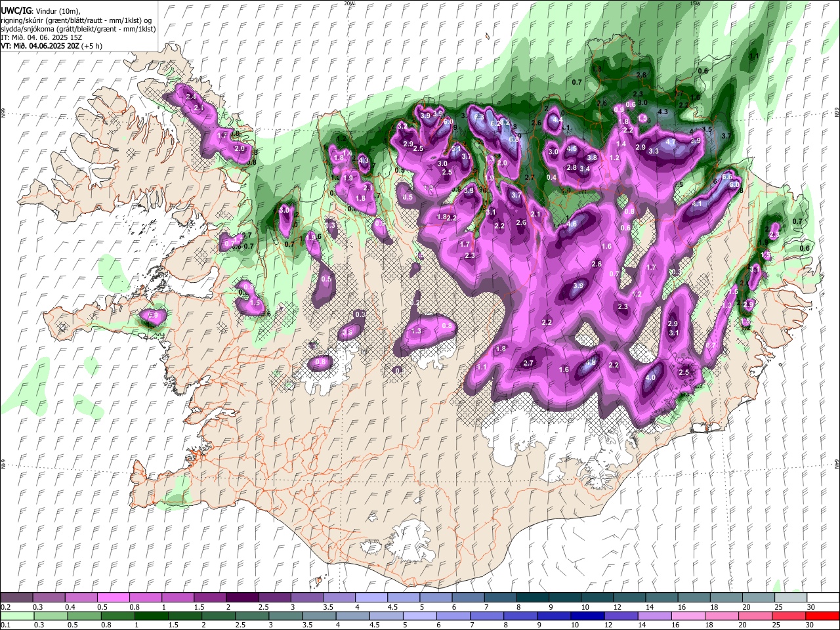Viewport: 840px width, 630px height.
Task: Click the '0.4' label on the snow scale
Action: click(x=70, y=607)
